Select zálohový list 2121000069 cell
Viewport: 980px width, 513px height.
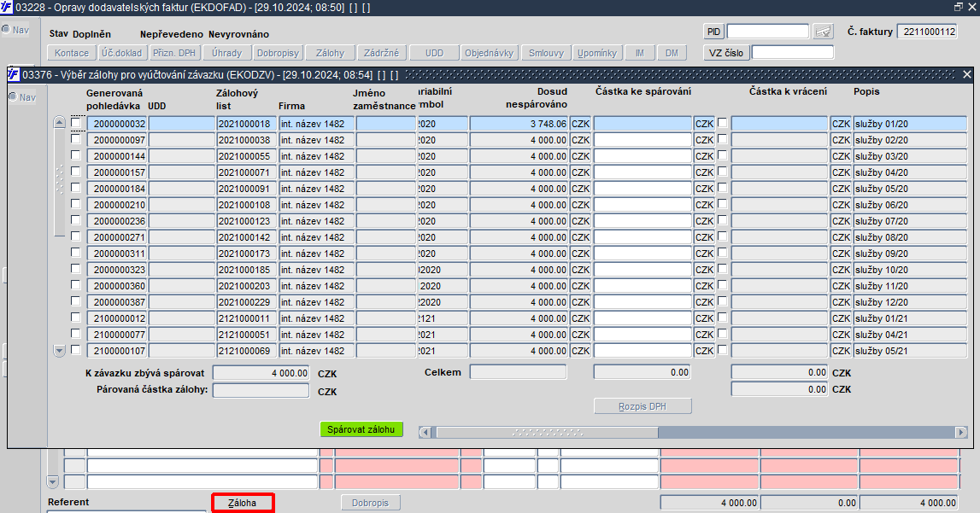coord(247,351)
